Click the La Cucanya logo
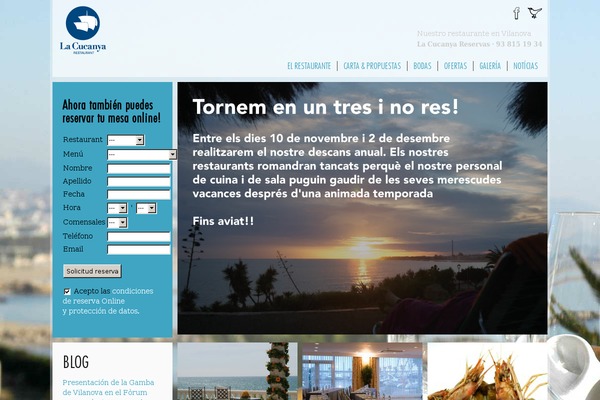Viewport: 600px width, 400px height. [x=83, y=30]
